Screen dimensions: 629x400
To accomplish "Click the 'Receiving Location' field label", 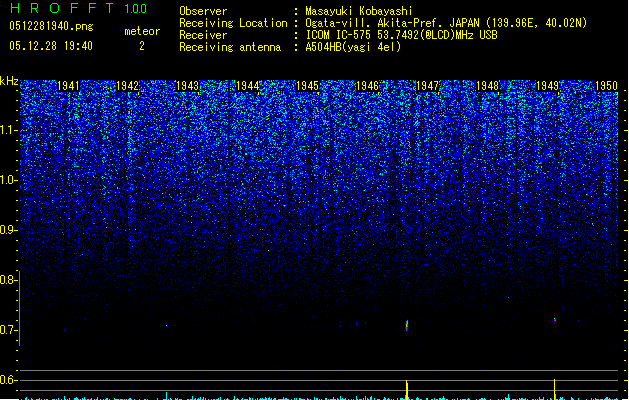I will click(233, 23).
